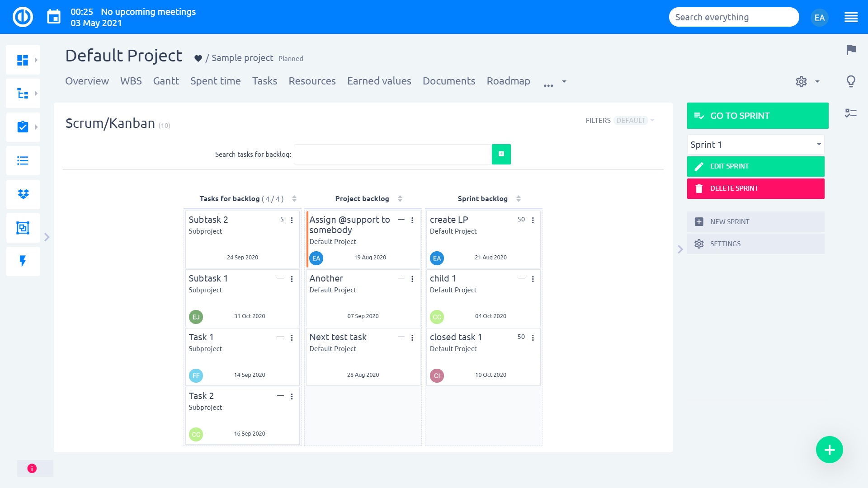This screenshot has height=488, width=868.
Task: Click the GO TO SPRINT button
Action: pos(757,116)
